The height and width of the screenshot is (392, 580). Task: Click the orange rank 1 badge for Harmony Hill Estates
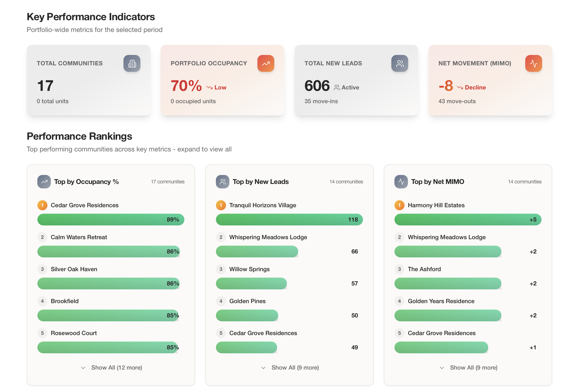(399, 205)
